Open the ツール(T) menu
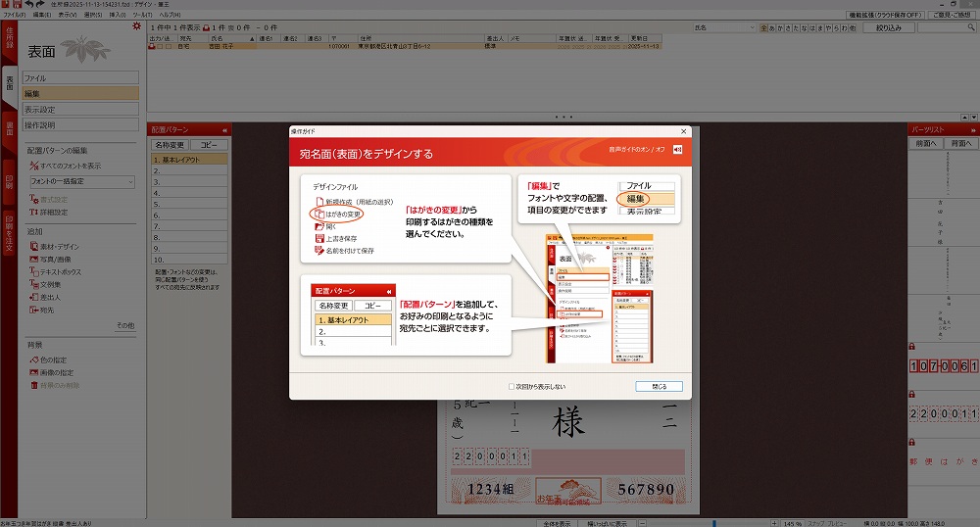This screenshot has width=980, height=527. click(x=144, y=16)
